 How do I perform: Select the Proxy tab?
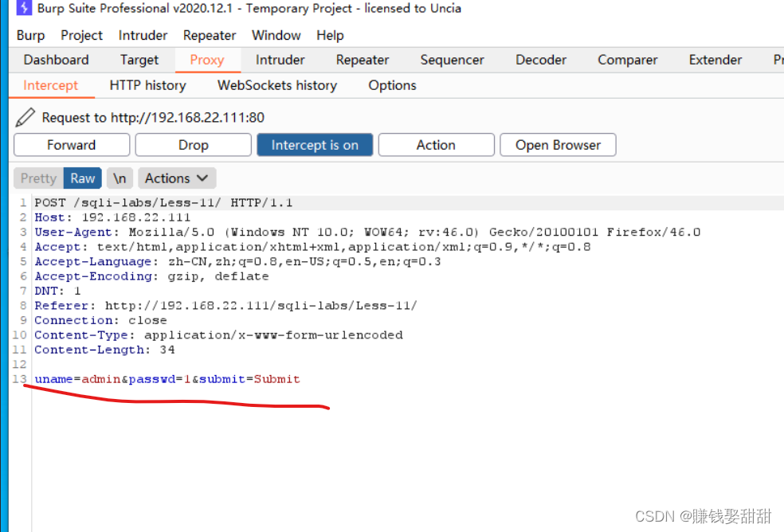207,60
